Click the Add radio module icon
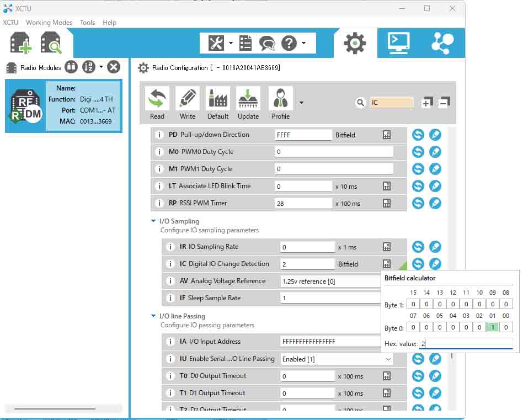This screenshot has height=420, width=523. tap(20, 42)
